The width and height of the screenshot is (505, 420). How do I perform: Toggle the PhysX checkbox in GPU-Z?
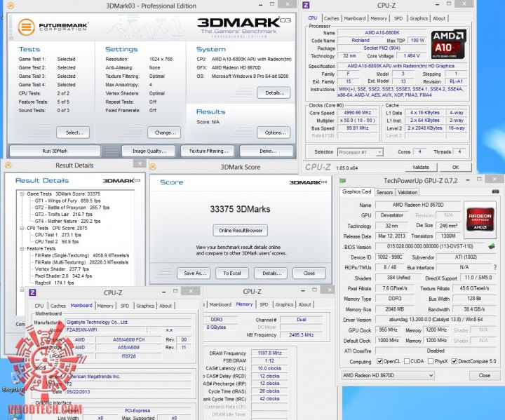tap(431, 361)
